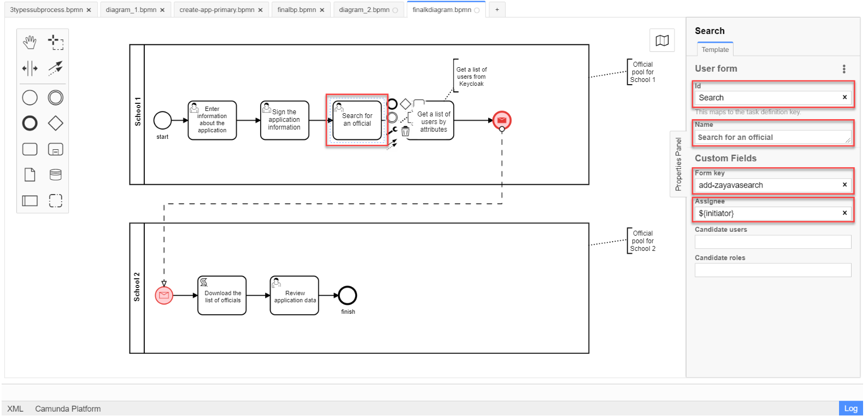The height and width of the screenshot is (416, 868).
Task: Select message end event in School 1
Action: pyautogui.click(x=502, y=120)
